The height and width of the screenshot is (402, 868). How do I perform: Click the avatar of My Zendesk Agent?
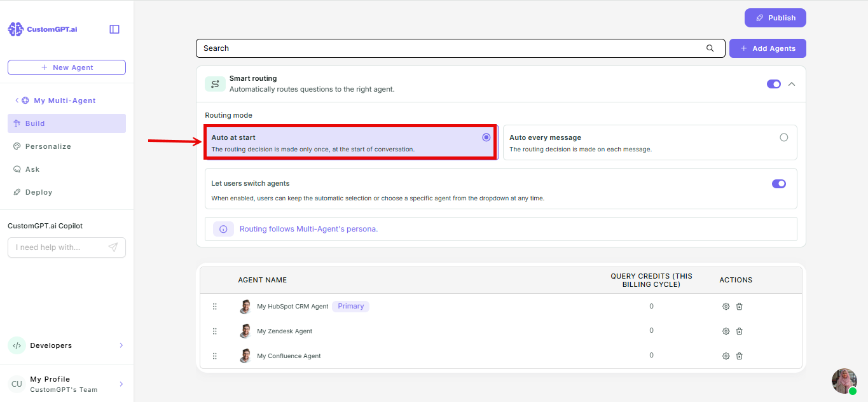245,331
